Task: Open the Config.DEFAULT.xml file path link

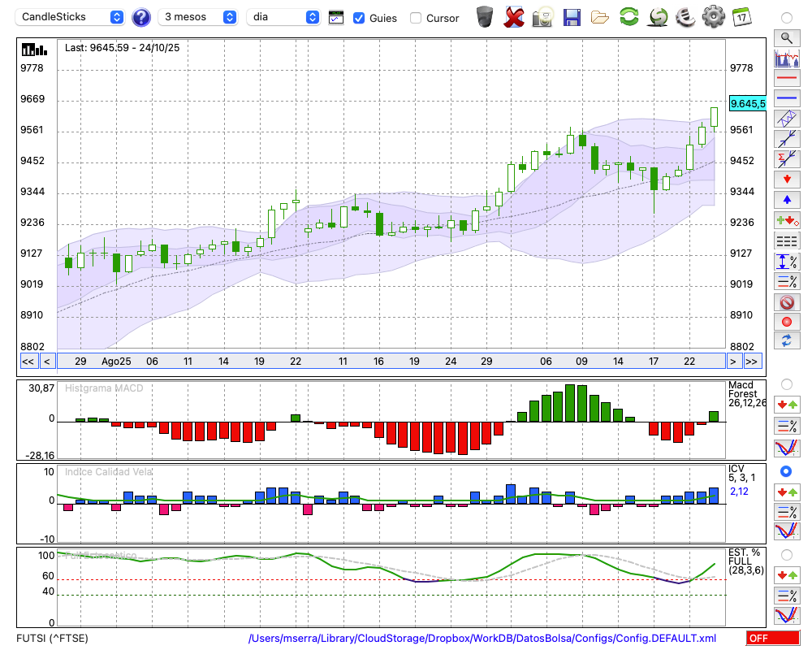Action: 482,639
